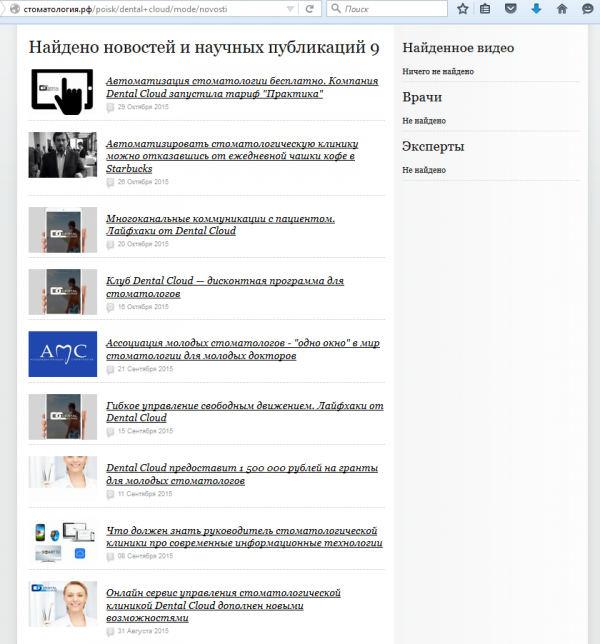Click comment icon beside 16 Октября 2015
600x644 pixels.
pyautogui.click(x=110, y=307)
